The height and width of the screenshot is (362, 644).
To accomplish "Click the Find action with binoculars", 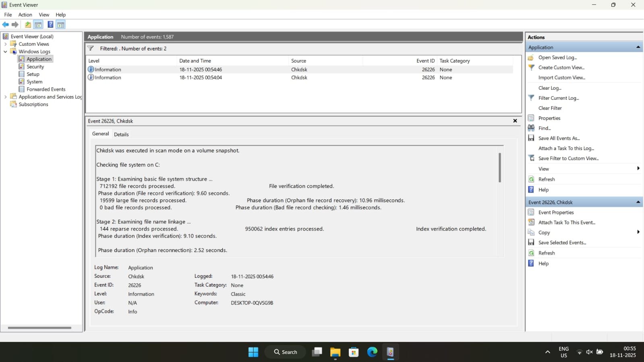I will click(x=545, y=128).
